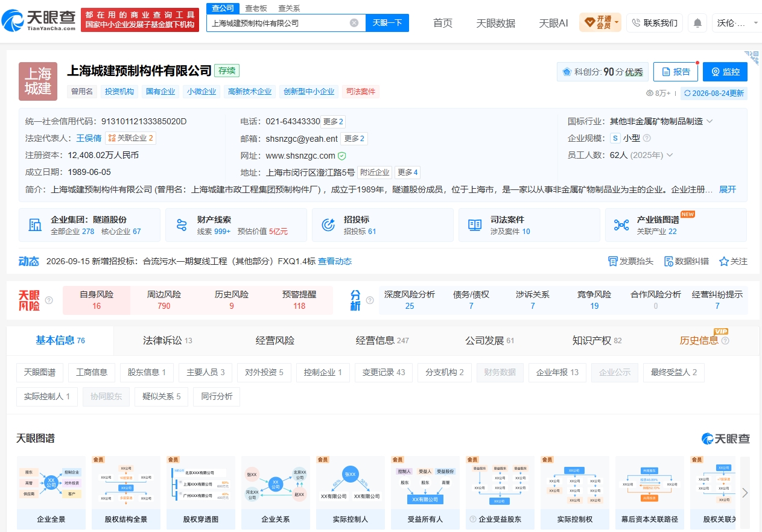This screenshot has height=532, width=762.
Task: Expand the 国标行业 dropdown arrow
Action: [710, 121]
